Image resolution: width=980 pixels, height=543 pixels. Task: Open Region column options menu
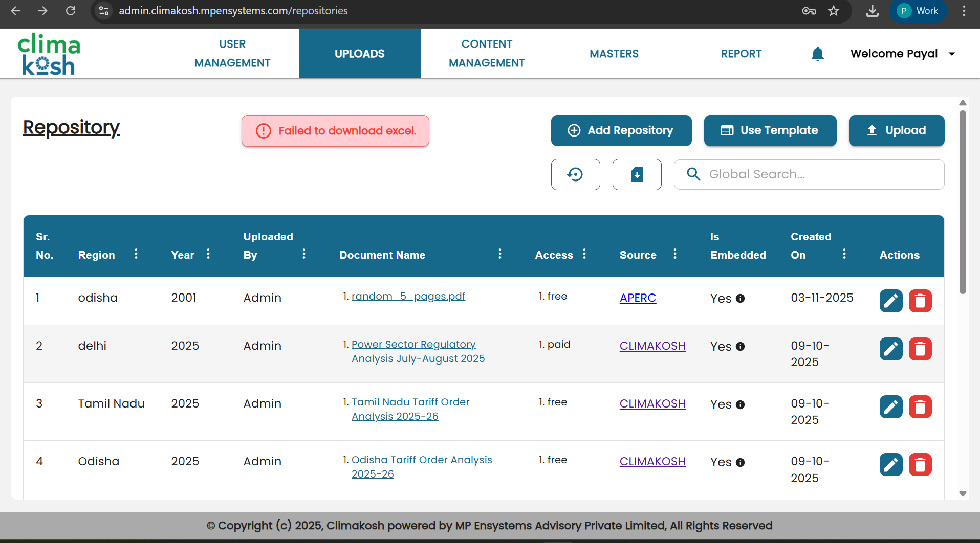[x=136, y=254]
